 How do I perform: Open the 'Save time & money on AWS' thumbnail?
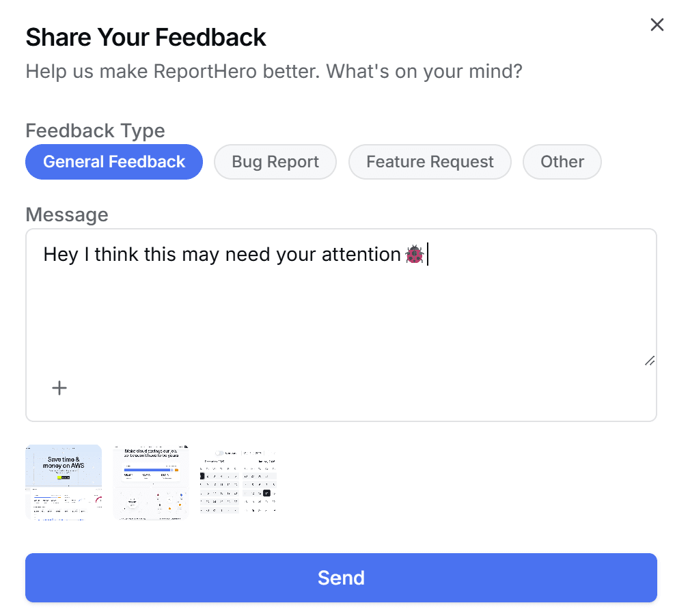pyautogui.click(x=63, y=481)
